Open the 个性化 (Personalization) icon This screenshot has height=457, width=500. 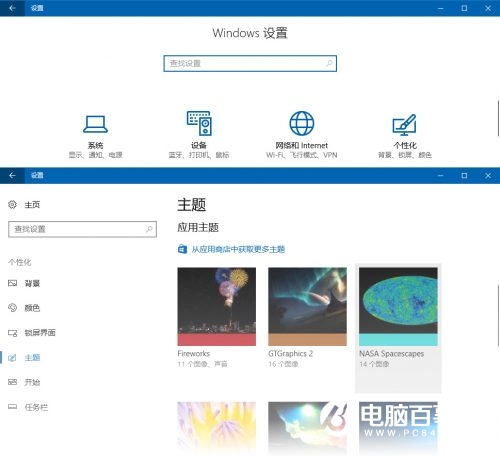pos(404,125)
